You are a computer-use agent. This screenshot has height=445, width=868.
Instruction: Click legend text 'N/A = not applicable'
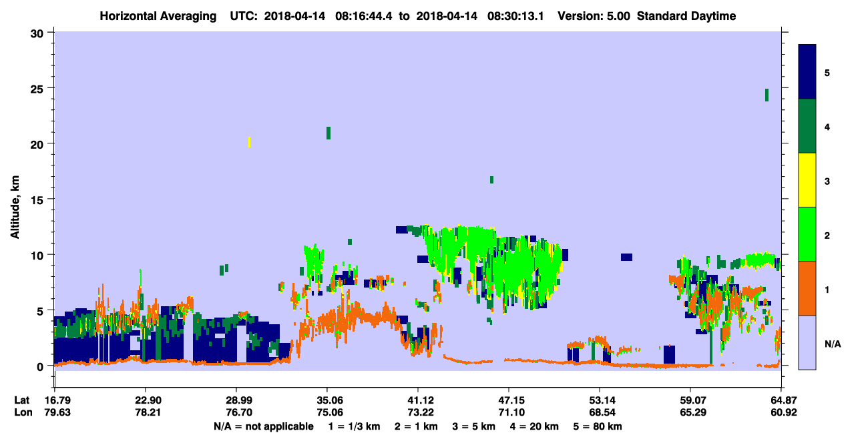click(263, 426)
